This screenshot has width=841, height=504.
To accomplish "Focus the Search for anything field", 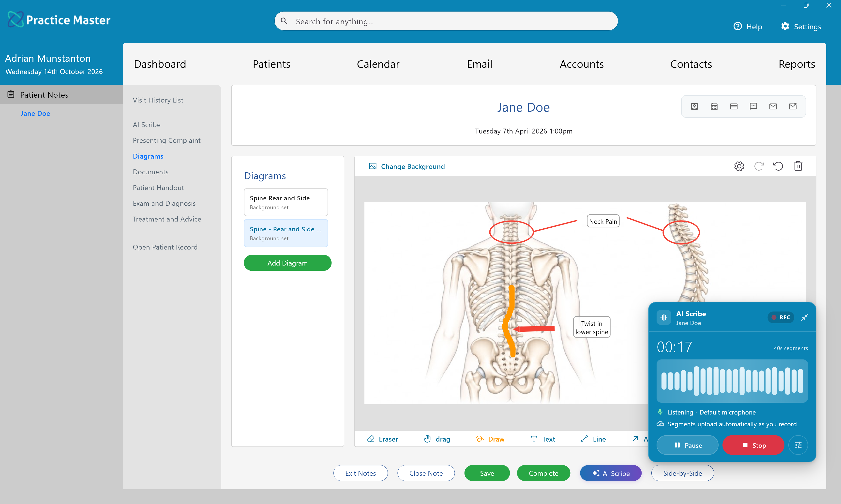I will click(446, 21).
